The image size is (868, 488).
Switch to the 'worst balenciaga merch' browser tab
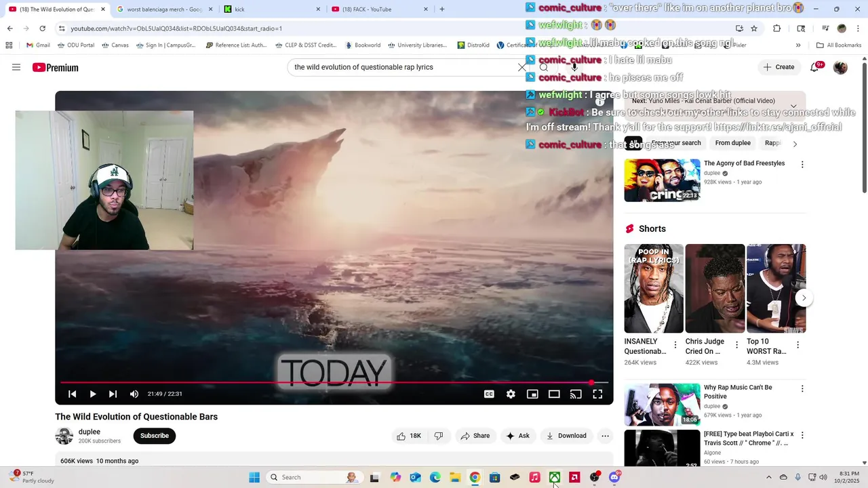tap(165, 9)
